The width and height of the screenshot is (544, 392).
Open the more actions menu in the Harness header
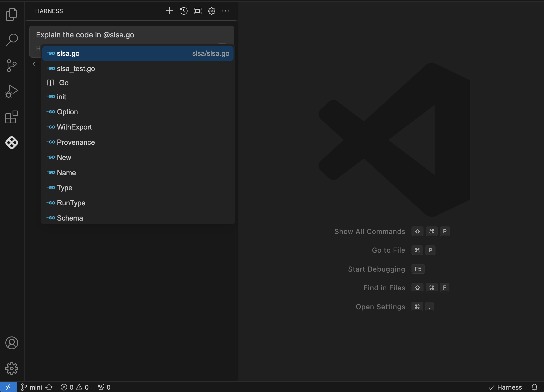point(226,11)
